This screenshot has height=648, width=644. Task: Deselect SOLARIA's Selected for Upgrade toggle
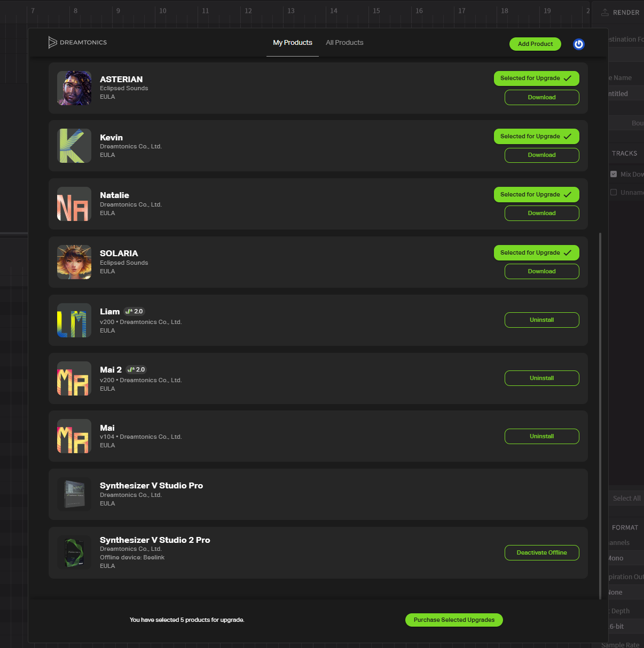(x=537, y=253)
